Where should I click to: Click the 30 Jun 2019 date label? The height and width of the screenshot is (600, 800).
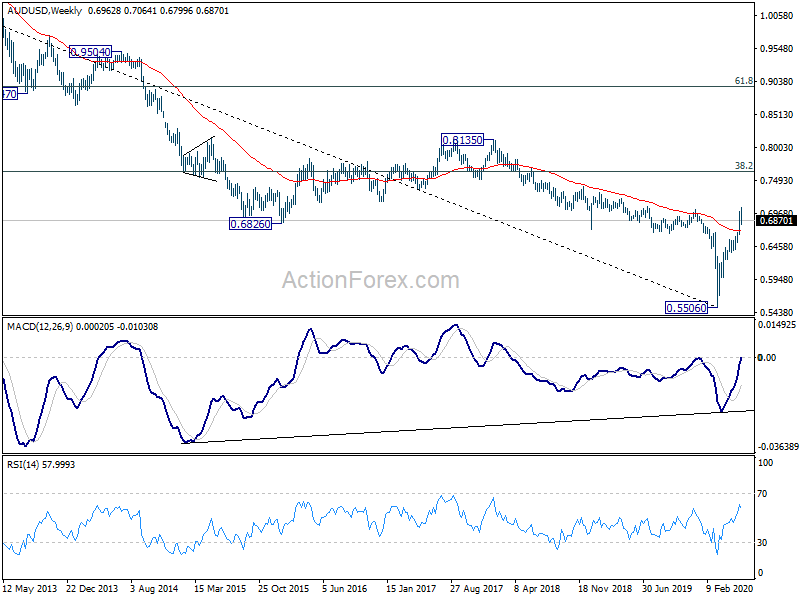tap(668, 588)
